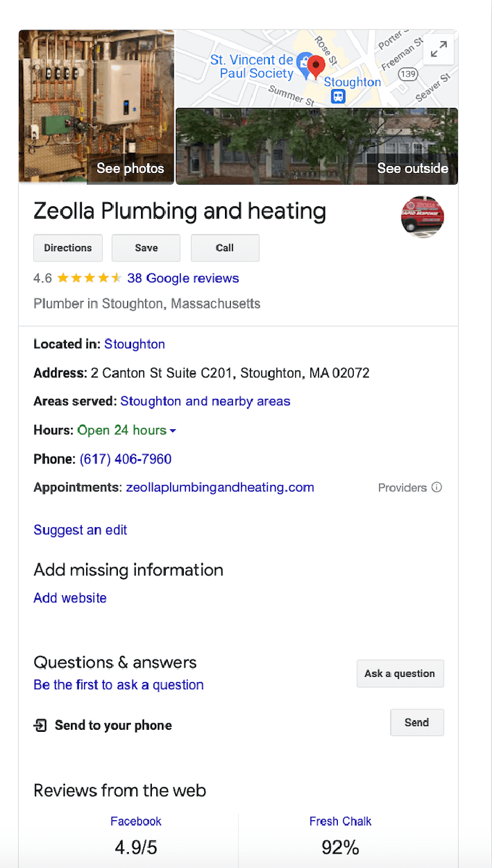Open the Fresh Chalk review link
Viewport: 492px width, 868px height.
340,821
